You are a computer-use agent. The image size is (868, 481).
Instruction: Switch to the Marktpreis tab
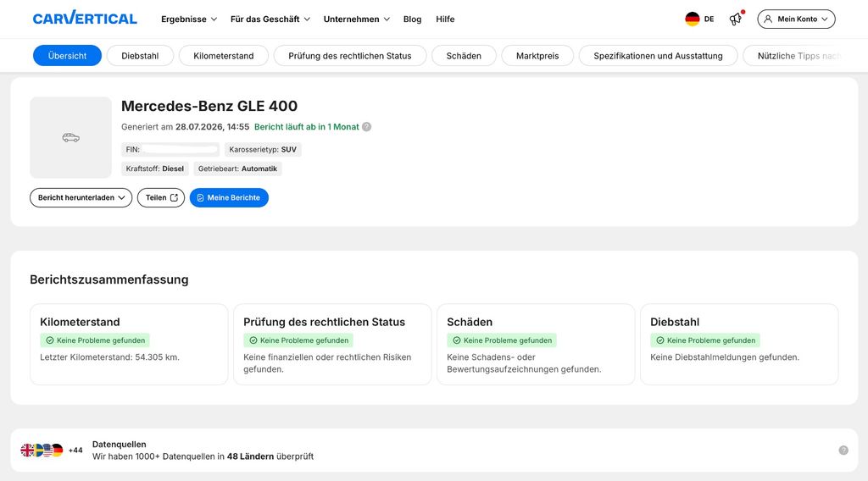pyautogui.click(x=537, y=55)
